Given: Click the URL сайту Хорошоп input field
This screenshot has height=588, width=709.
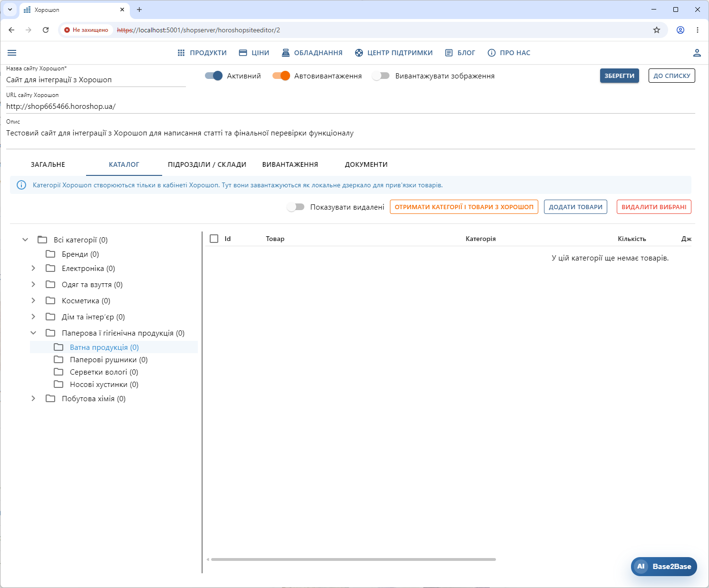Looking at the screenshot, I should coord(350,106).
